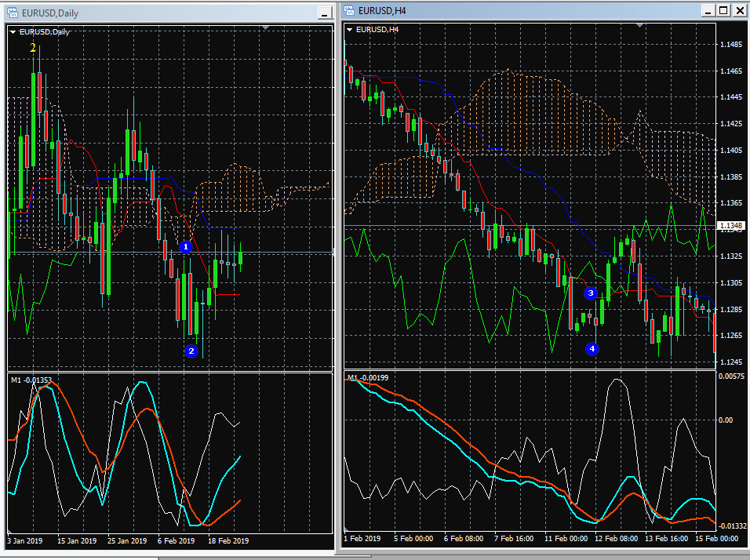Select blue marker 3 on H4 chart

pyautogui.click(x=591, y=293)
